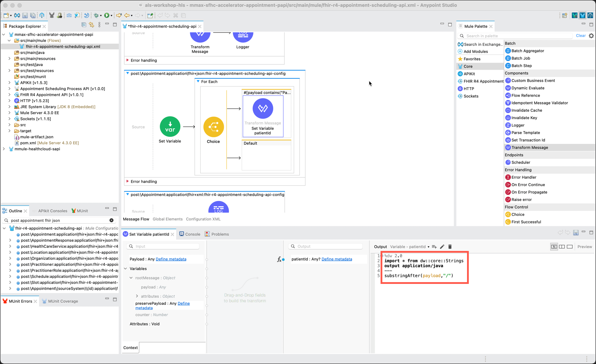Open the MUnit Coverage tab
Viewport: 596px width, 364px height.
click(x=60, y=301)
